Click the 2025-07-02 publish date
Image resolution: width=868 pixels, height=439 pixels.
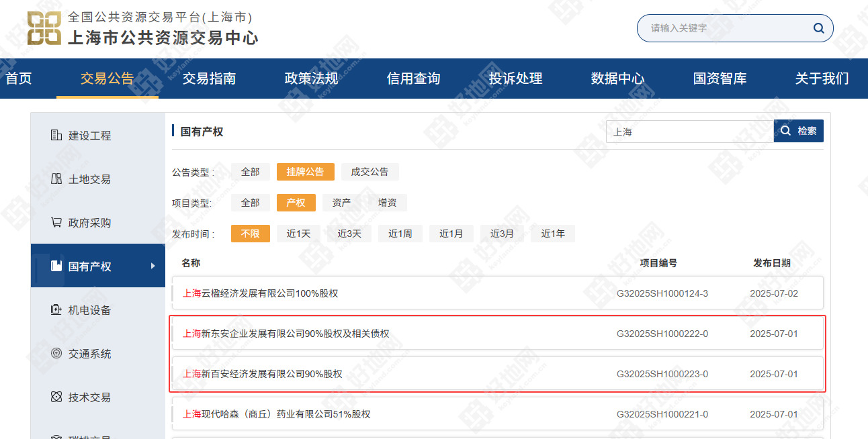pyautogui.click(x=774, y=293)
